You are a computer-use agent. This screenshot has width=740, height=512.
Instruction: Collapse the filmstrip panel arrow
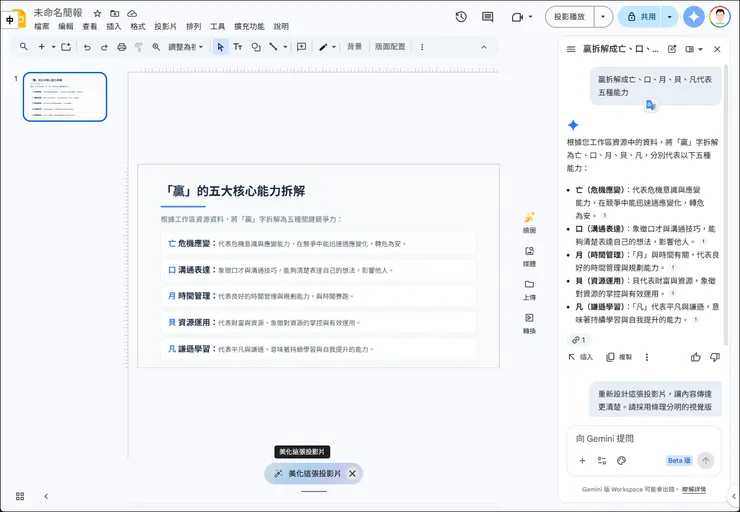[46, 496]
